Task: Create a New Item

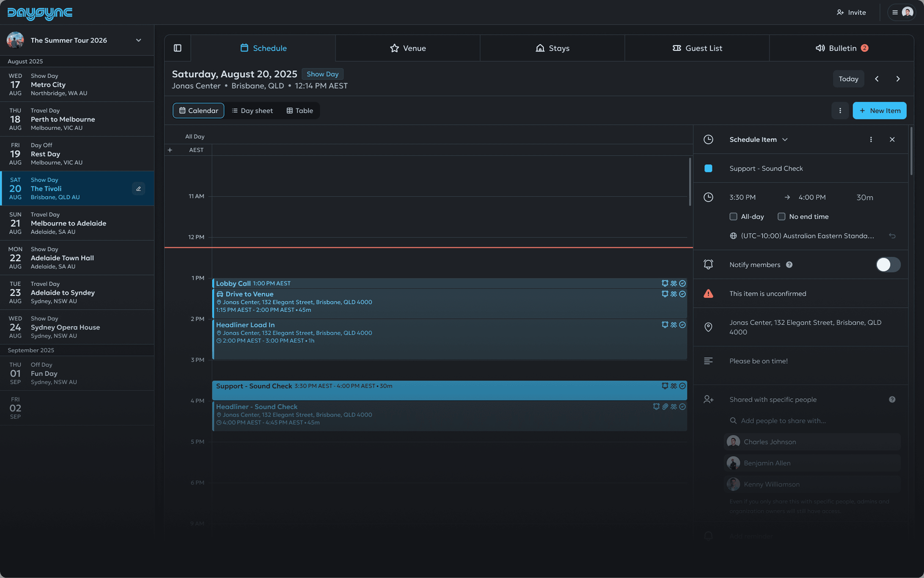Action: click(x=880, y=111)
